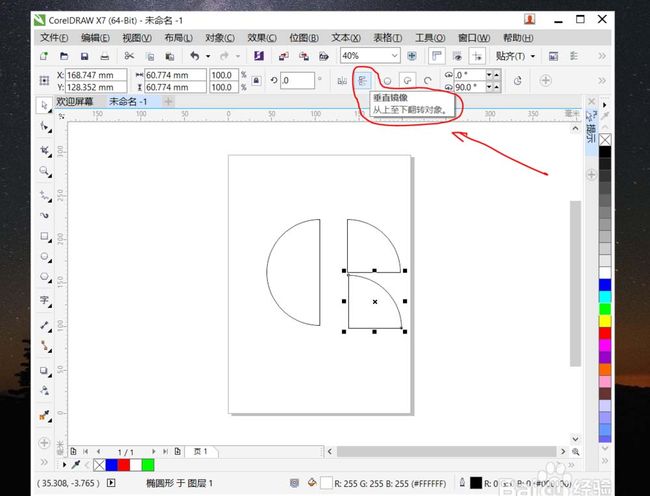Select the Ellipse tool in toolbox

(x=44, y=256)
